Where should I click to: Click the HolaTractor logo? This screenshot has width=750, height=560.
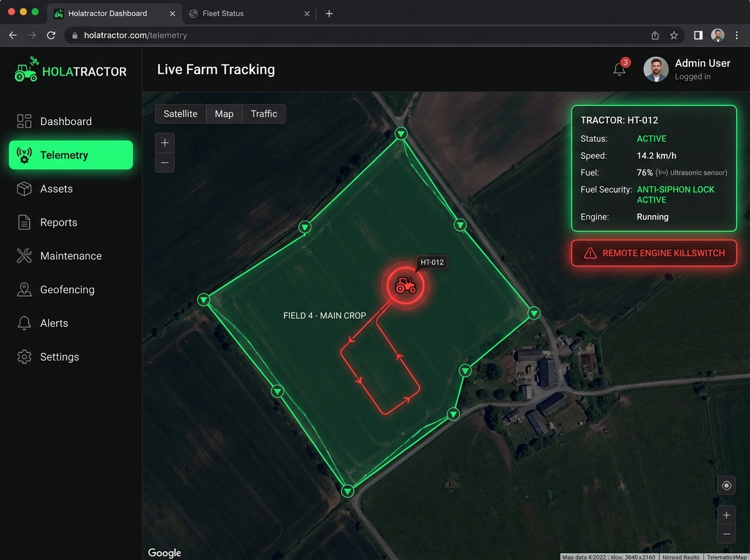(71, 69)
